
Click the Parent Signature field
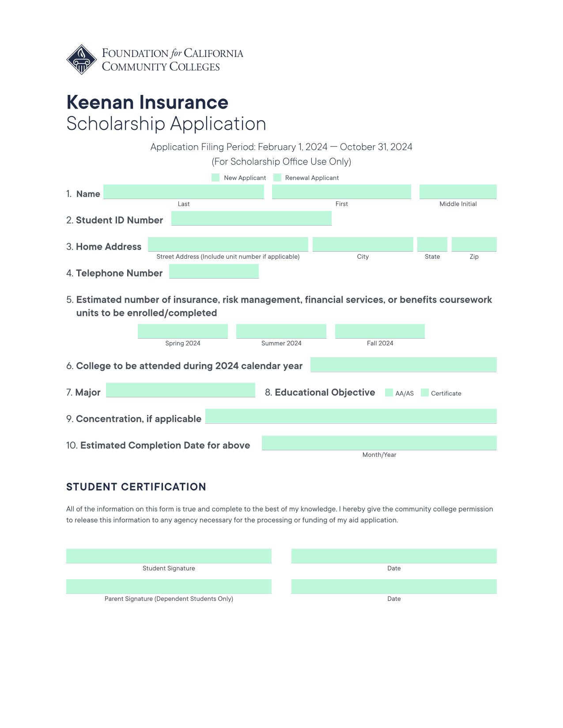click(169, 586)
